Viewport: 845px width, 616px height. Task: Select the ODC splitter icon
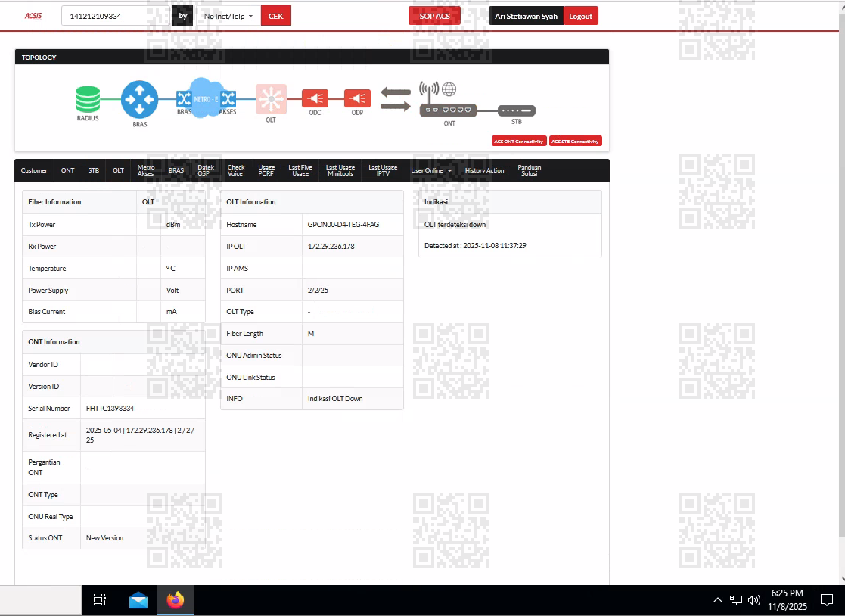tap(315, 98)
